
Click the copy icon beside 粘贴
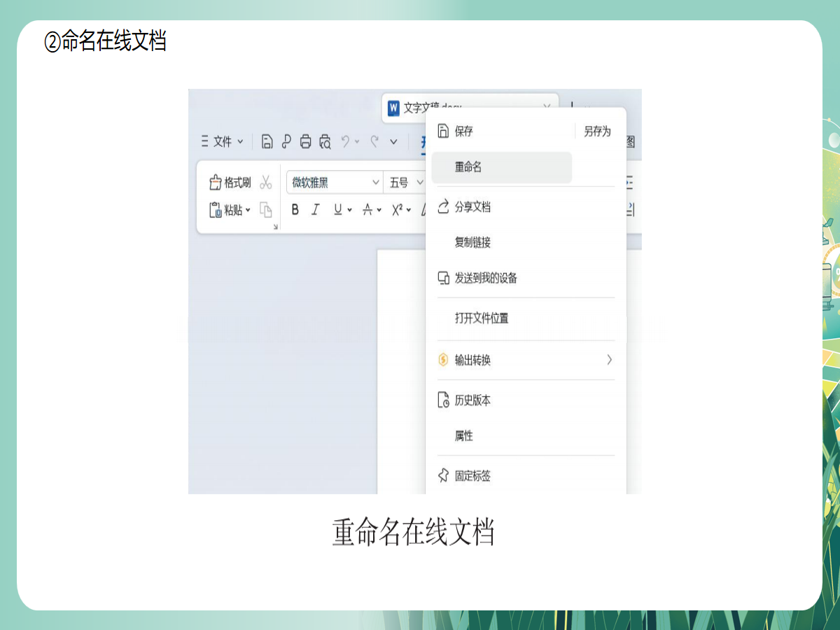[x=266, y=209]
